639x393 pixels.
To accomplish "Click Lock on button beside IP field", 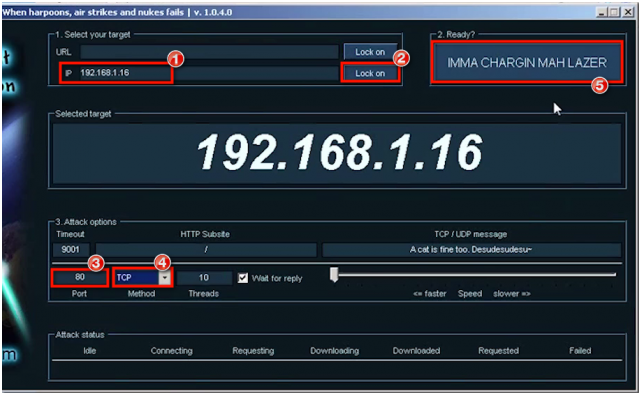I will pos(370,73).
